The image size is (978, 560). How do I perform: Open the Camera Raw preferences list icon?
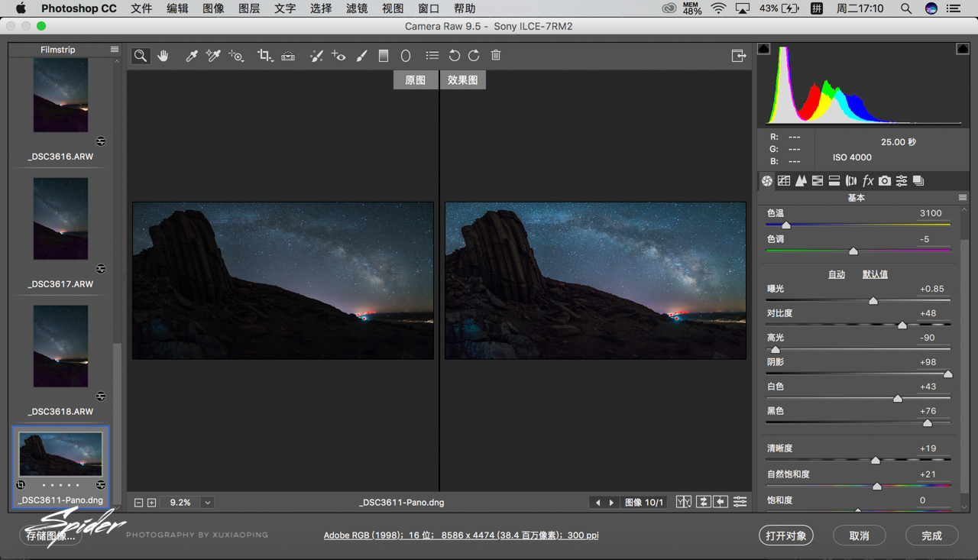coord(432,56)
